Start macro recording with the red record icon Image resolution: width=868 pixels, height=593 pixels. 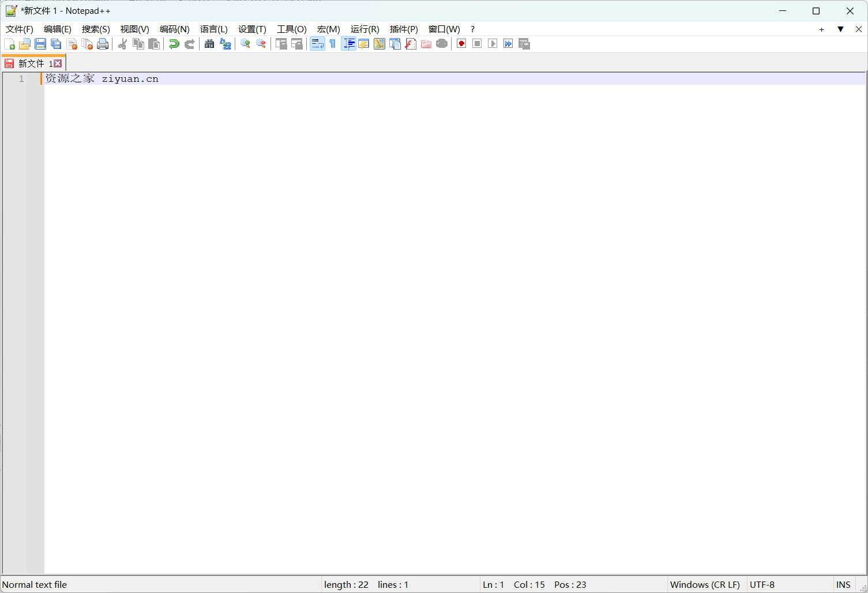click(x=461, y=43)
